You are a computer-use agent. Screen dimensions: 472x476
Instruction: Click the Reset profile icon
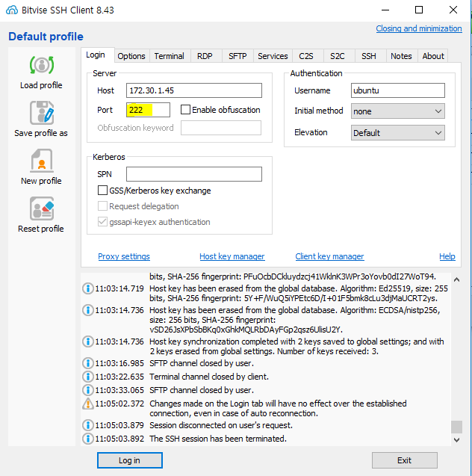tap(42, 208)
